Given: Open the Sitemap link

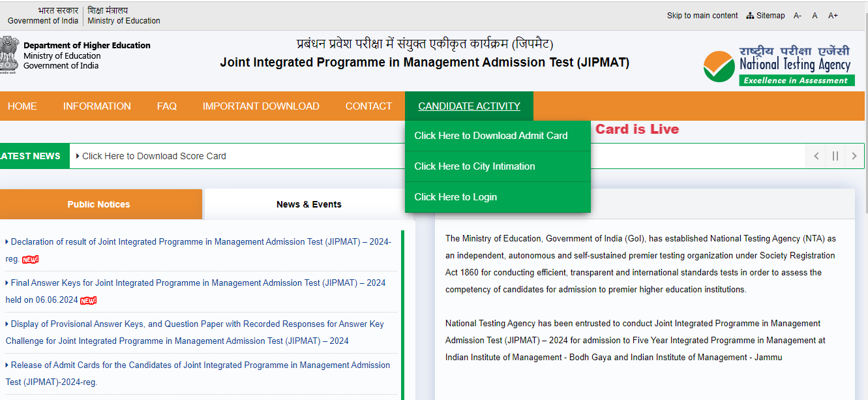Looking at the screenshot, I should [x=766, y=16].
